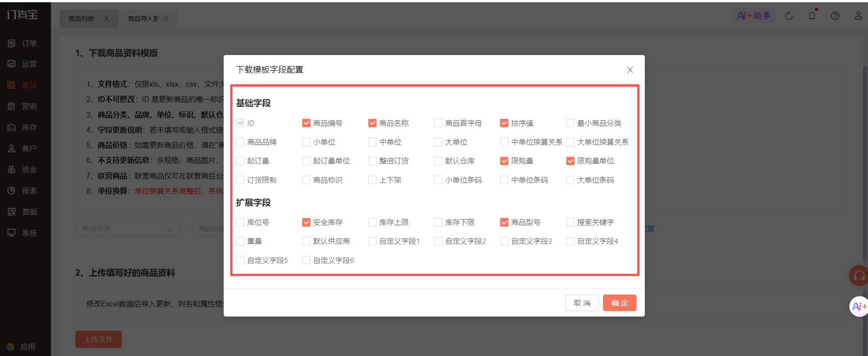The width and height of the screenshot is (868, 356).
Task: Open the AI+助手 button
Action: coord(753,16)
